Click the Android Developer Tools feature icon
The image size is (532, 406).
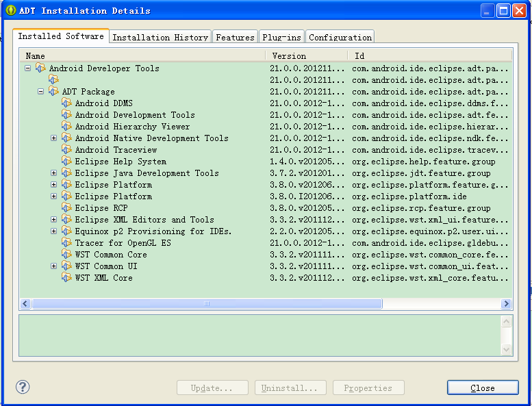40,68
